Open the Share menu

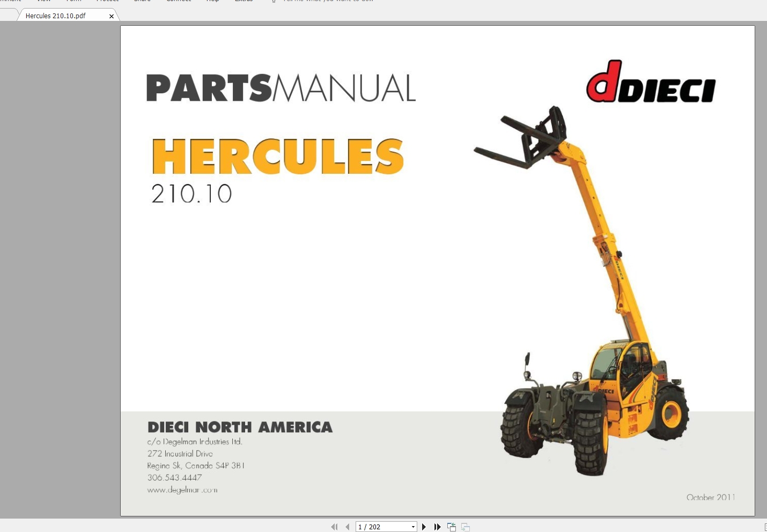coord(142,1)
